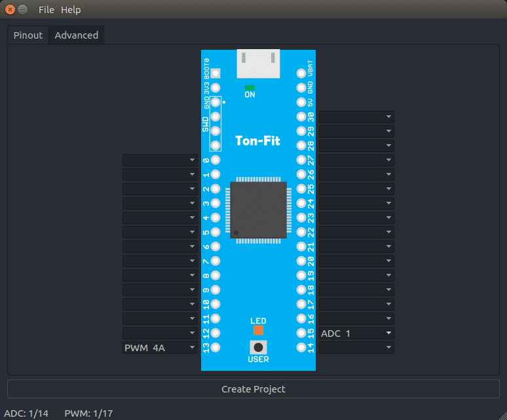Switch to the Advanced tab
The image size is (507, 420).
pos(76,35)
